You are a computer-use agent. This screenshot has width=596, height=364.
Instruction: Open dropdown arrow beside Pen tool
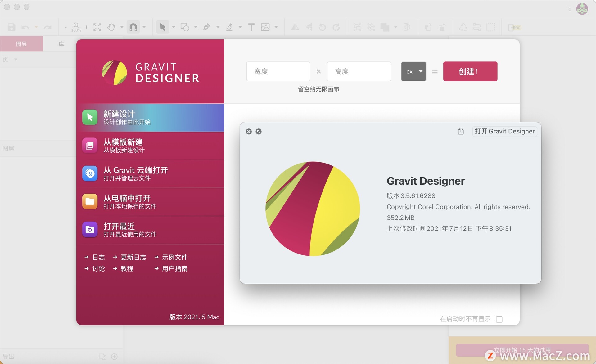pyautogui.click(x=218, y=27)
